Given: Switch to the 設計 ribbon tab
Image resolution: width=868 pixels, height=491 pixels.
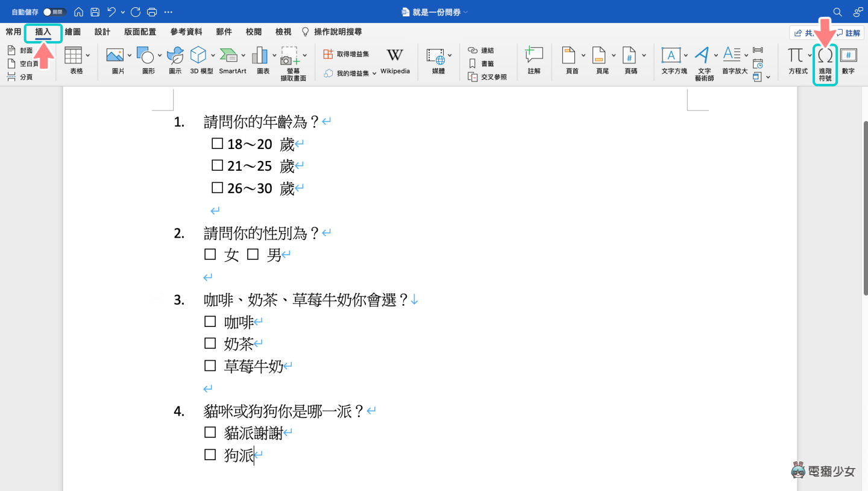Looking at the screenshot, I should point(102,31).
